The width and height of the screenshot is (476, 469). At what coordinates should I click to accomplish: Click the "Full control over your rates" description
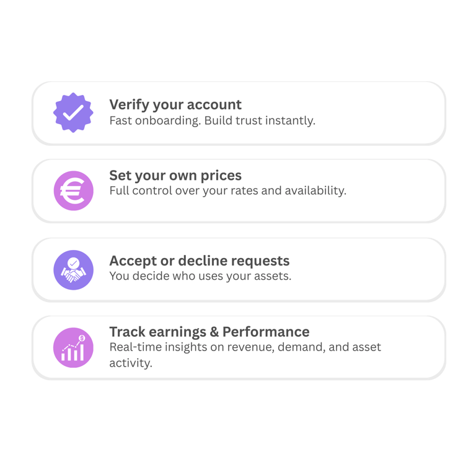coord(227,190)
